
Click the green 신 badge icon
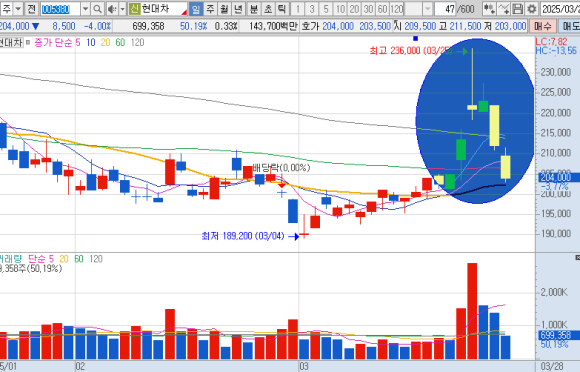(135, 9)
